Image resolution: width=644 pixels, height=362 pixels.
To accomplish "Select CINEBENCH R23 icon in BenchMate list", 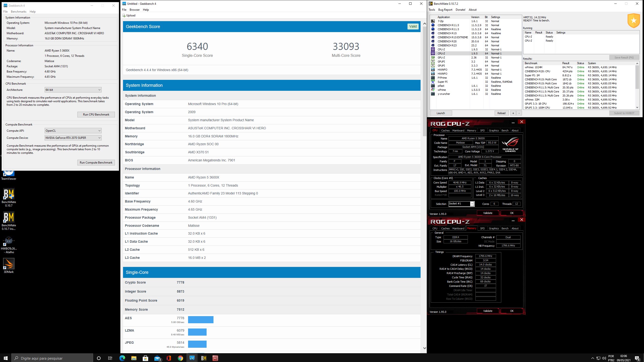I will (x=433, y=45).
